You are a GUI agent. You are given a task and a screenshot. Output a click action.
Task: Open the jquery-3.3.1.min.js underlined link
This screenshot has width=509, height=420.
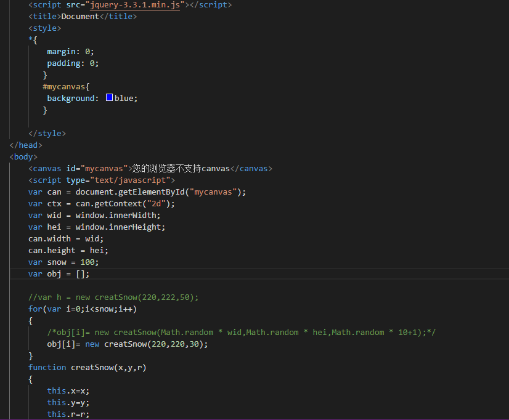tap(135, 5)
